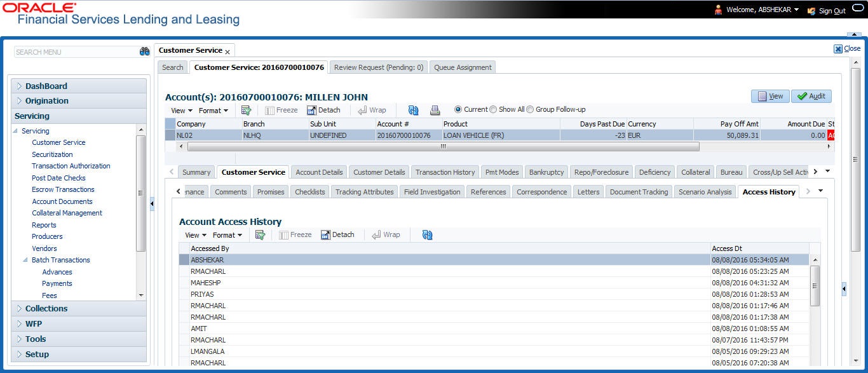The image size is (868, 373).
Task: Open the Account Details tab
Action: [x=319, y=172]
